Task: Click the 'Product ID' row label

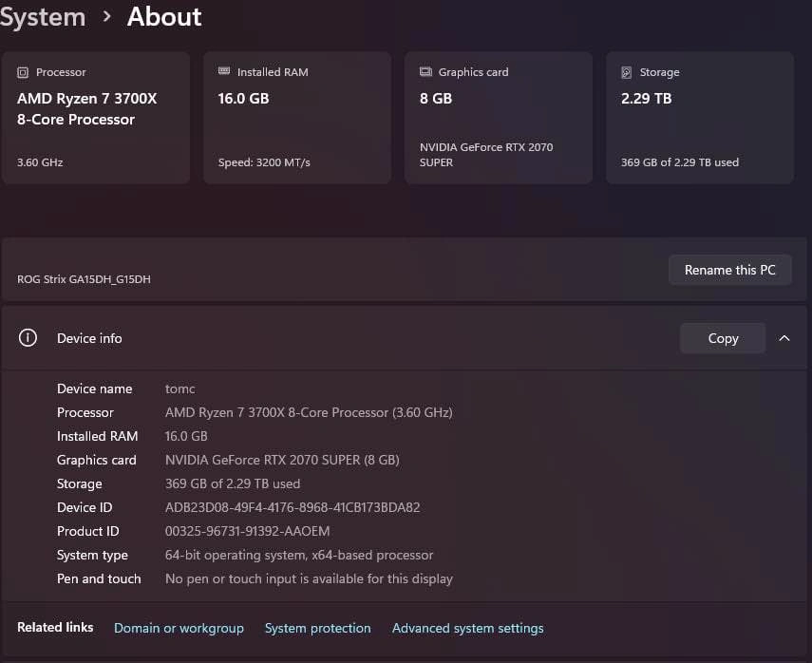Action: pos(88,531)
